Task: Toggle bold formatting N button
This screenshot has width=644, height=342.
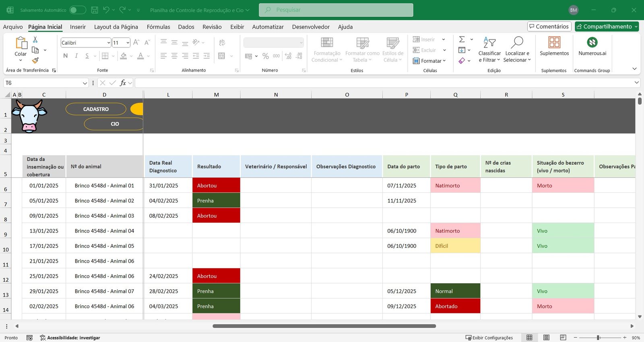Action: tap(65, 56)
